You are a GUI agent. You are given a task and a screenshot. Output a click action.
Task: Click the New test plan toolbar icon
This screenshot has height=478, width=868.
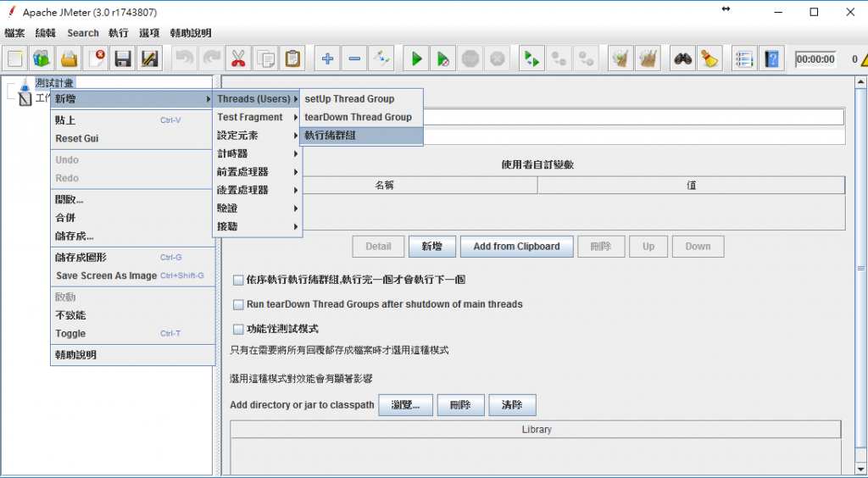point(16,58)
